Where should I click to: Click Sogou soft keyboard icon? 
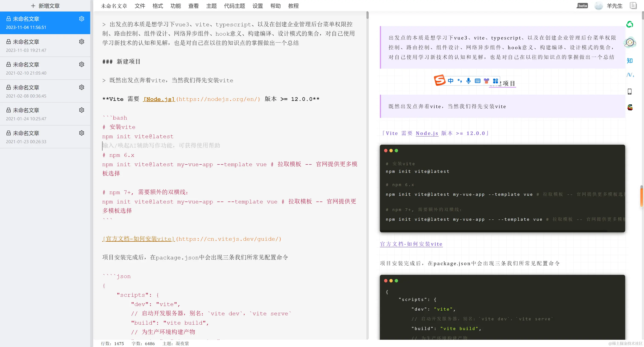[477, 81]
